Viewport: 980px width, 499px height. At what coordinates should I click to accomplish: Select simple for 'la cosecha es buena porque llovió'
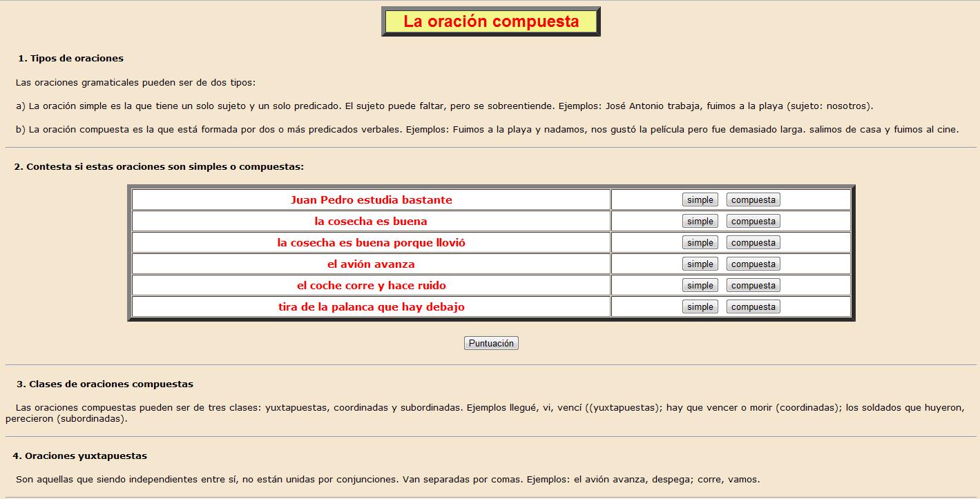click(x=700, y=242)
